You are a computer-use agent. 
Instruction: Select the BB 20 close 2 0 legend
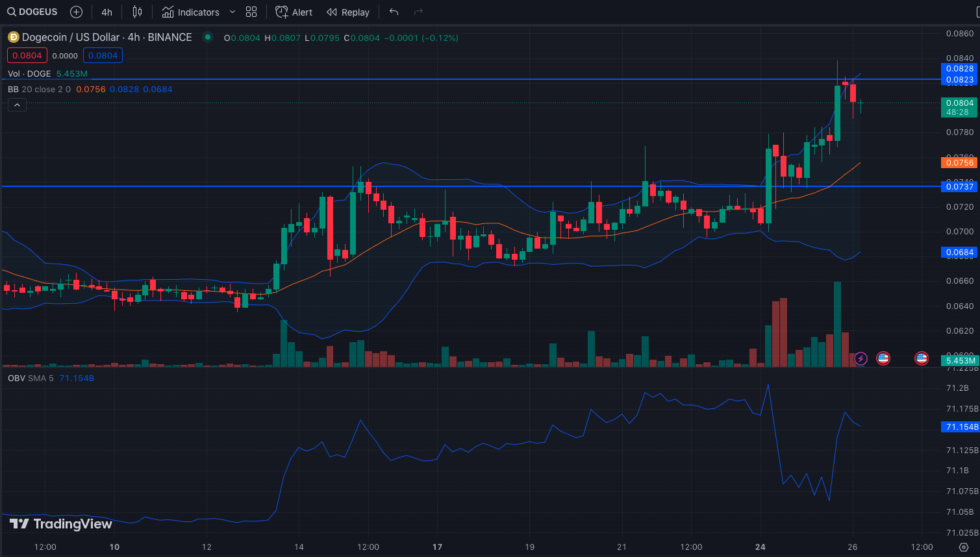point(40,89)
